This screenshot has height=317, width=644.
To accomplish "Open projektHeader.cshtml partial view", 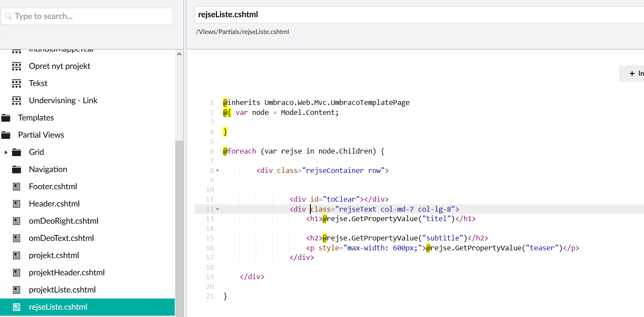I will [x=67, y=273].
